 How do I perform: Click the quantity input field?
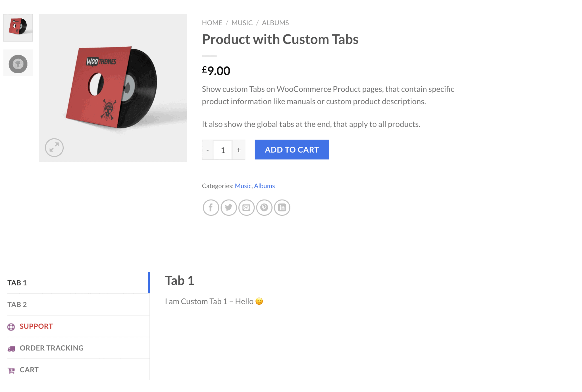[223, 150]
